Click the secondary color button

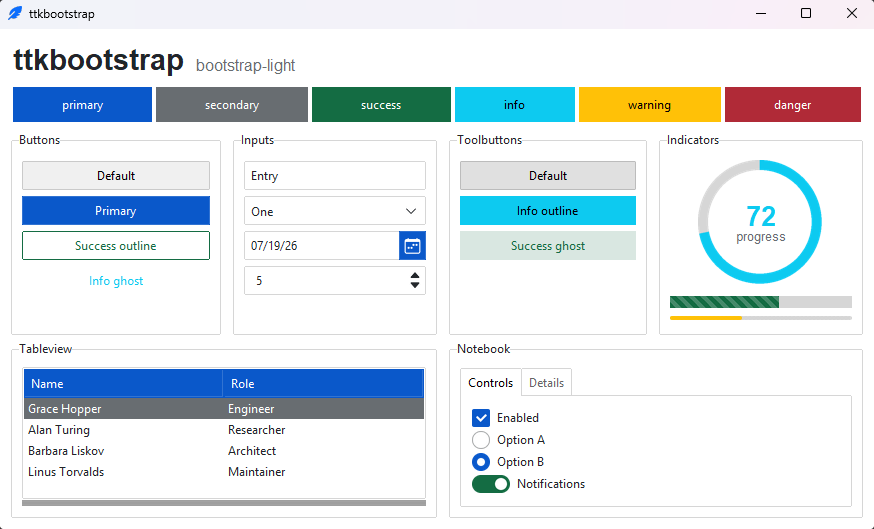232,104
